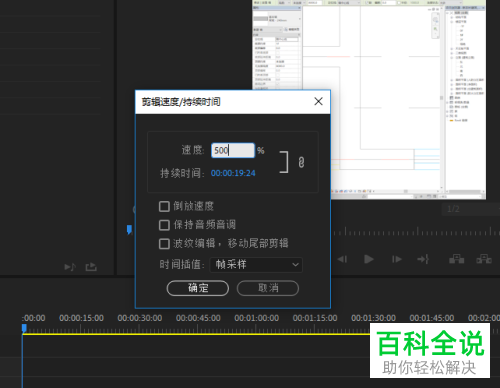Click the program monitor time ruler
Viewport: 500px width, 388px height.
click(415, 231)
